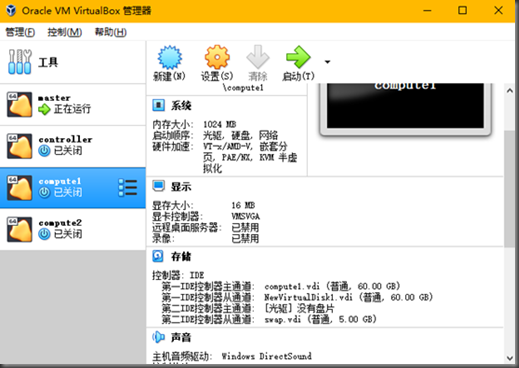Select the compute2 VM icon
Viewport: 519px width, 368px height.
coord(20,229)
